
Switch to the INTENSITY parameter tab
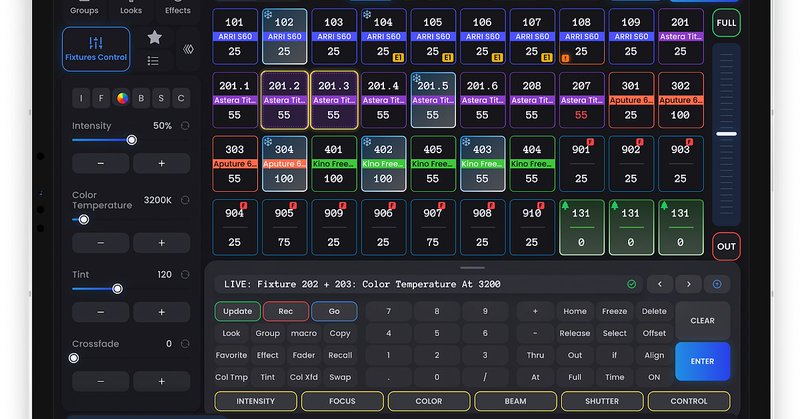point(256,401)
